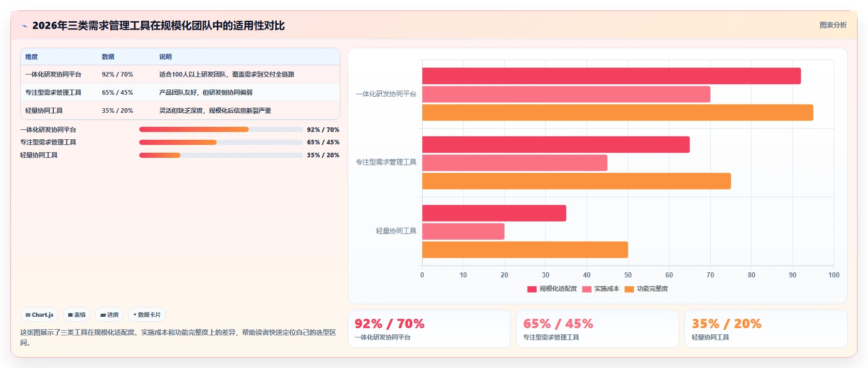Image resolution: width=868 pixels, height=368 pixels.
Task: Click the 轻量协同工具 progress bar
Action: pos(221,155)
